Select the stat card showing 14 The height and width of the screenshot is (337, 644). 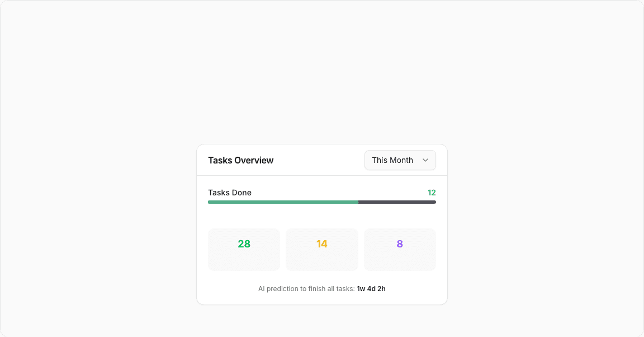pos(322,259)
